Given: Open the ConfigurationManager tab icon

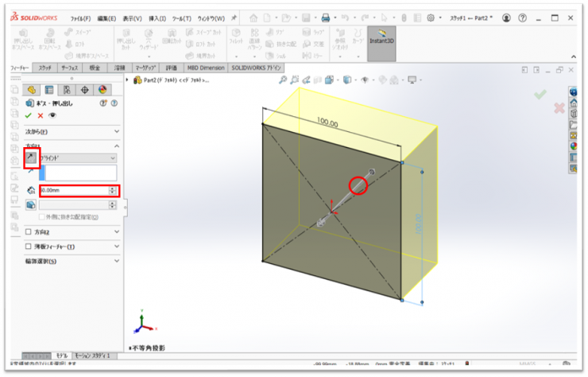Looking at the screenshot, I should [x=67, y=90].
